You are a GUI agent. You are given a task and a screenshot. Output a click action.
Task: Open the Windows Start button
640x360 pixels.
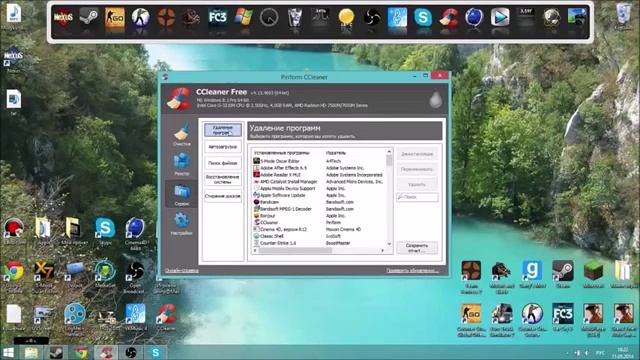(x=8, y=353)
